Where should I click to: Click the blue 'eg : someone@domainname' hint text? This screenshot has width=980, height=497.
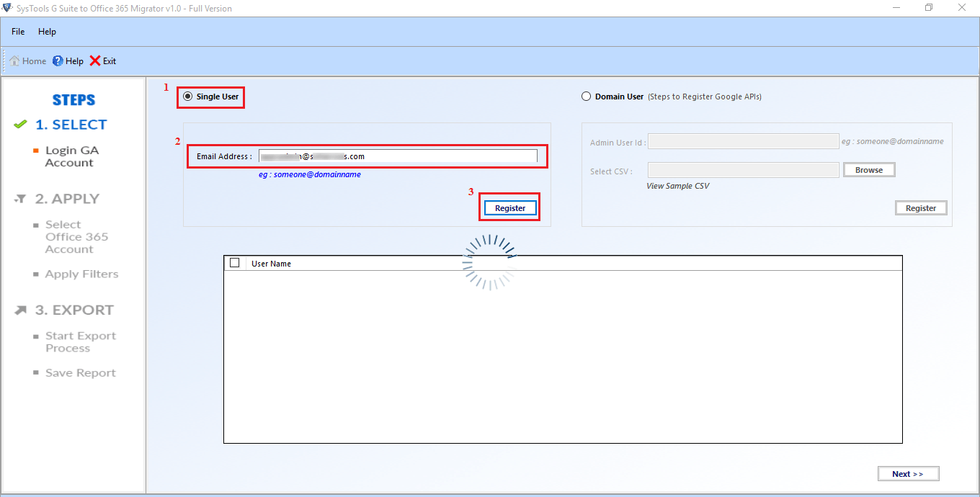click(x=310, y=174)
